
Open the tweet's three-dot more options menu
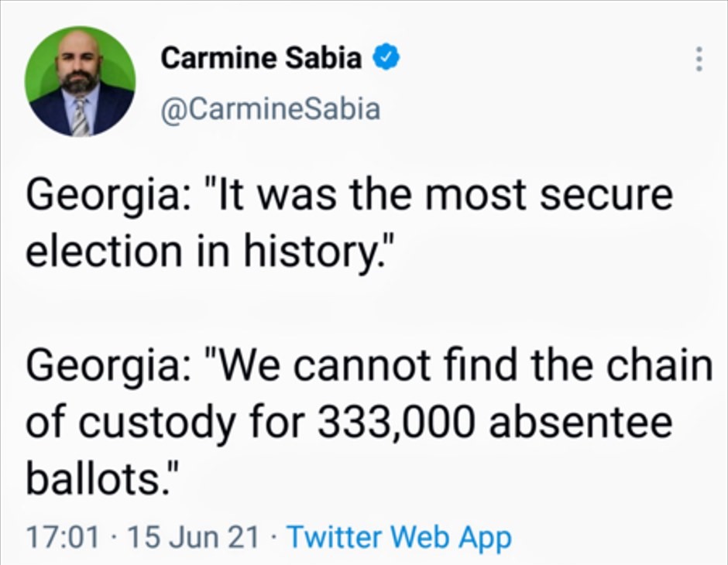pos(699,60)
